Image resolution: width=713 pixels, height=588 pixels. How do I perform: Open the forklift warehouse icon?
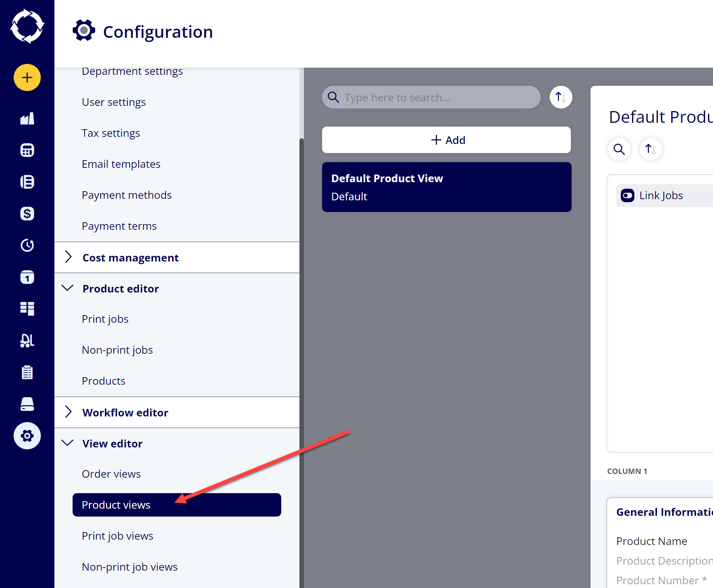(x=27, y=340)
